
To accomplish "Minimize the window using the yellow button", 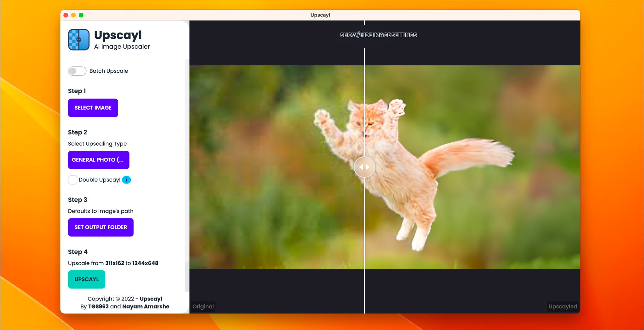I will pos(73,15).
